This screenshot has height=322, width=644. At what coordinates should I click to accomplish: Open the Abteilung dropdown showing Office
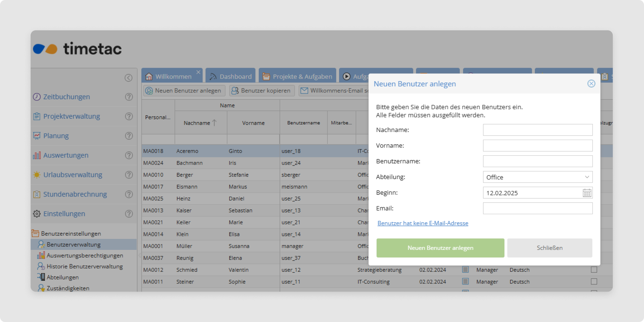pyautogui.click(x=537, y=177)
